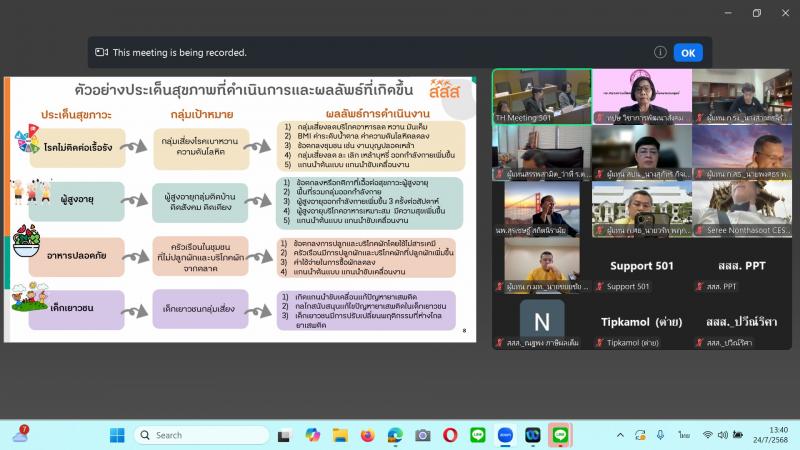
Task: Click the สสส logo on the slide
Action: click(444, 89)
